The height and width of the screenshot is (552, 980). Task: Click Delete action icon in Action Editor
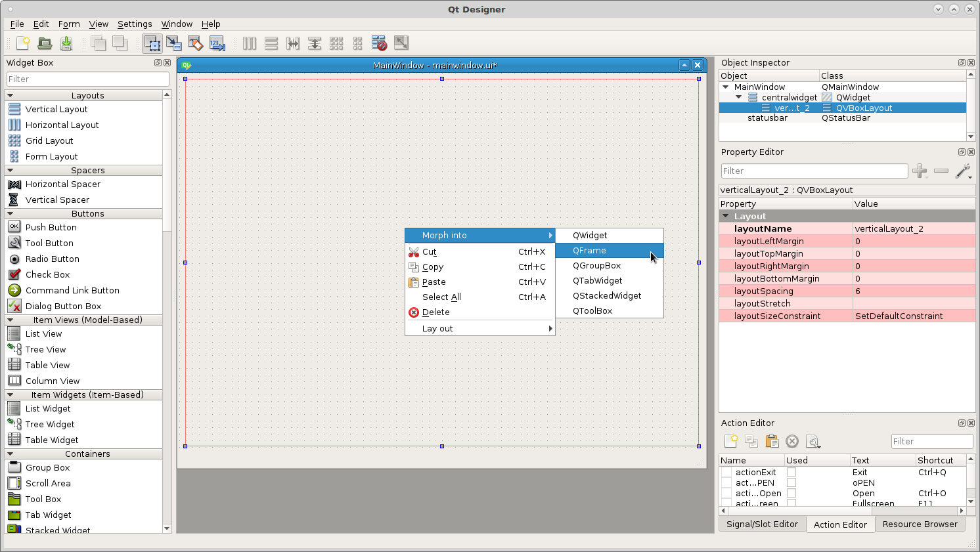[792, 441]
